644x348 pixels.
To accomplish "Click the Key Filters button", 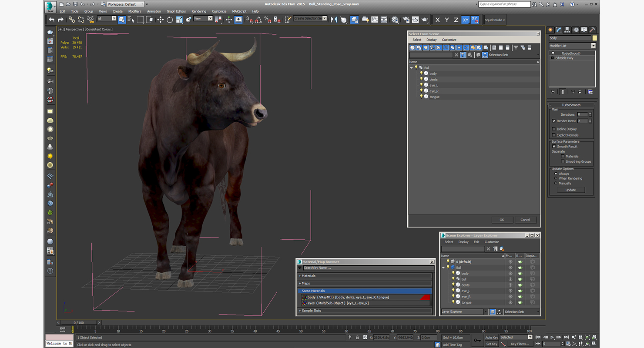I will coord(520,344).
